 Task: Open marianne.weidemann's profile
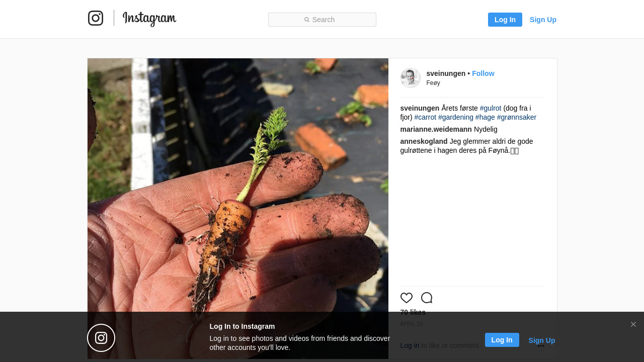436,129
